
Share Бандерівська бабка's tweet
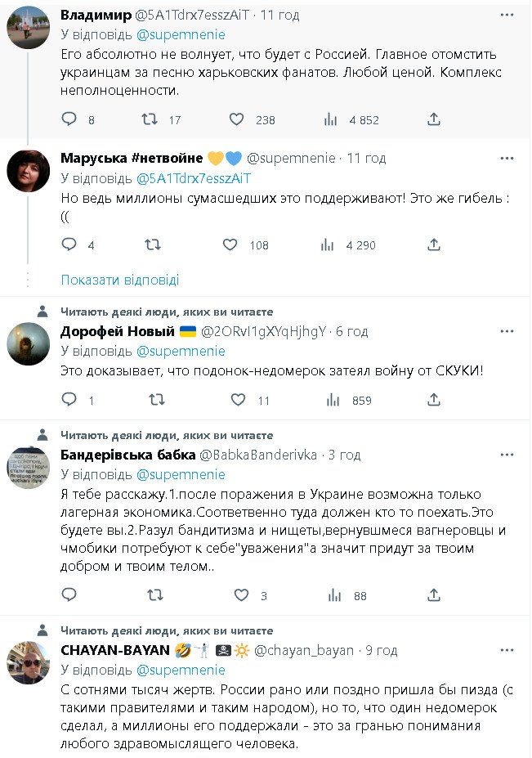(434, 596)
